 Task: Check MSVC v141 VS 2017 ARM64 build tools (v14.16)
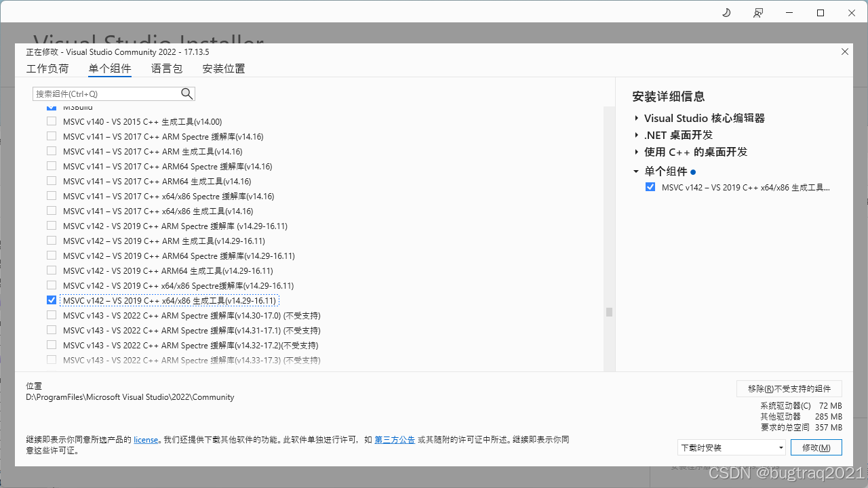[x=52, y=182]
